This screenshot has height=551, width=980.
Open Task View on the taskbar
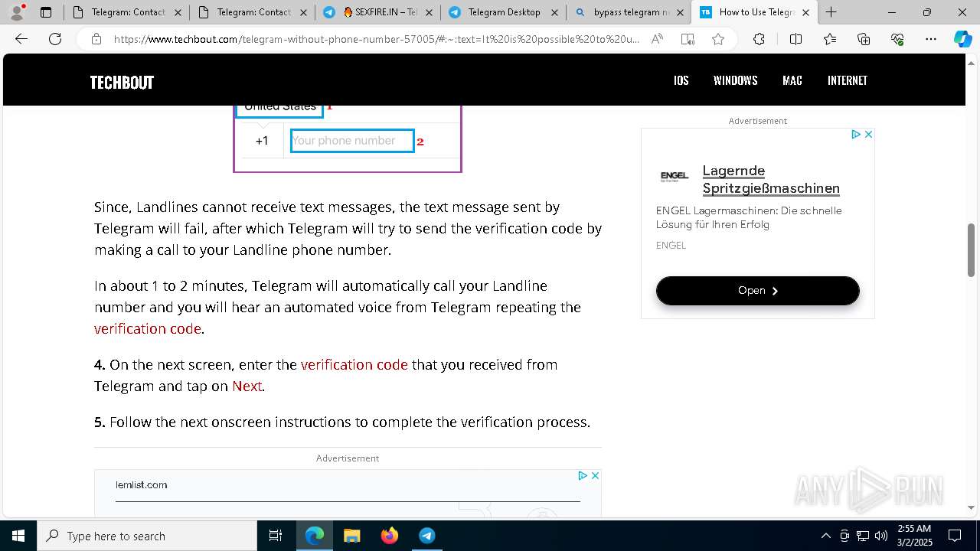[x=276, y=536]
